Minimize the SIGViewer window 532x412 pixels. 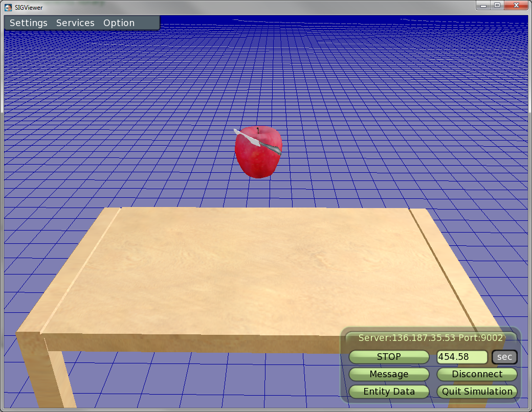[482, 5]
